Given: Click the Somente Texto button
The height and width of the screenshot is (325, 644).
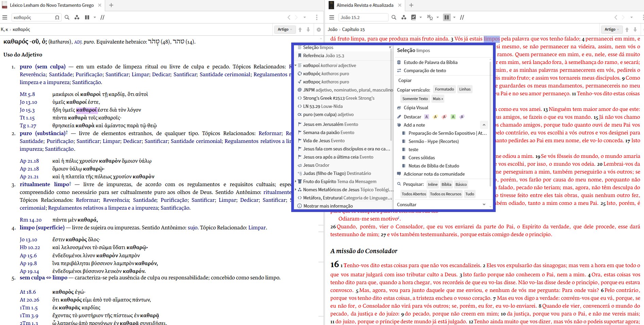Looking at the screenshot, I should pos(415,99).
